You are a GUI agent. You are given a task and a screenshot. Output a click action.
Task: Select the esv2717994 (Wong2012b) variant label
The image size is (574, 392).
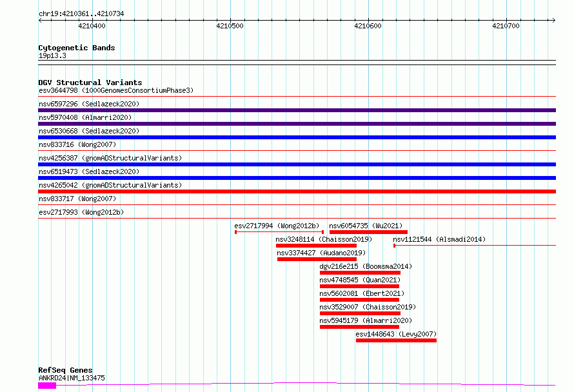click(x=277, y=226)
